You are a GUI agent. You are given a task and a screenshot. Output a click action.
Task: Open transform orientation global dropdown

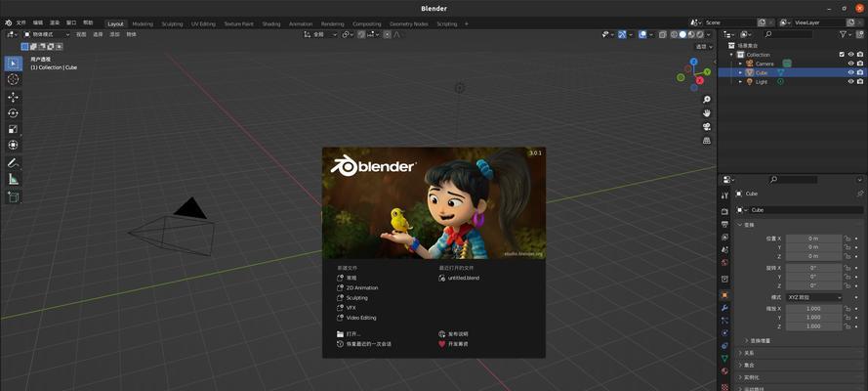coord(321,34)
